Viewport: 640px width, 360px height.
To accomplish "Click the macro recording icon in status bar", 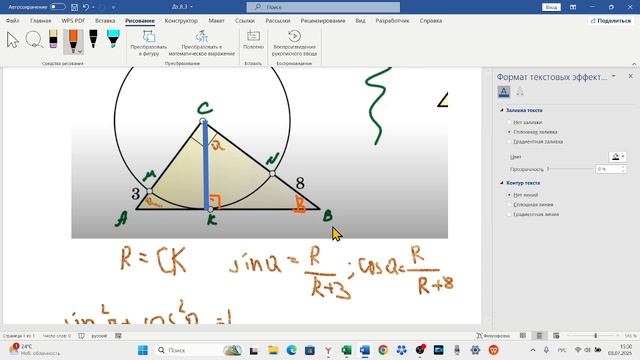I will [x=118, y=336].
